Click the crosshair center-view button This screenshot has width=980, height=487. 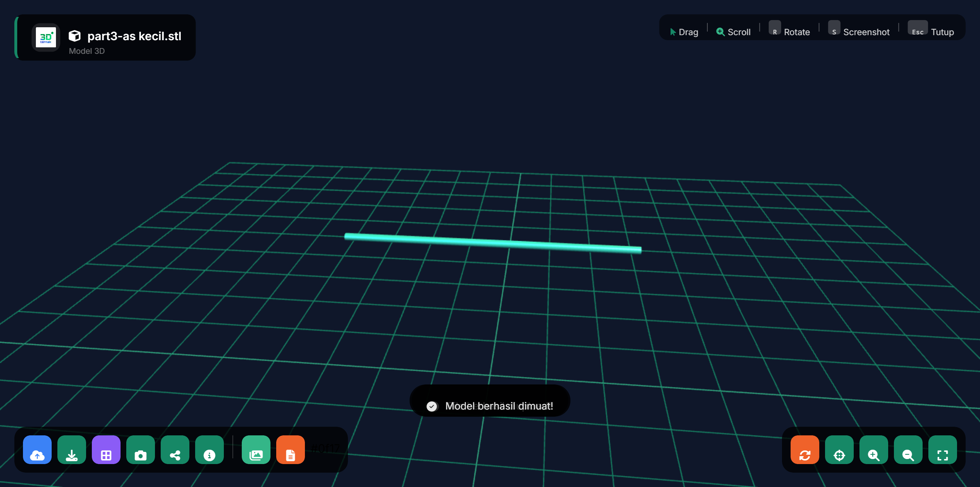click(x=839, y=450)
